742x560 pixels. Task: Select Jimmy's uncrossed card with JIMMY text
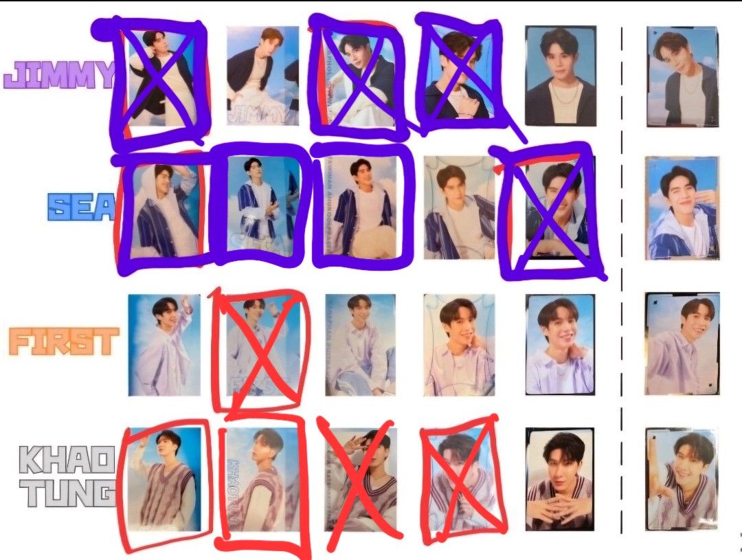[x=262, y=76]
